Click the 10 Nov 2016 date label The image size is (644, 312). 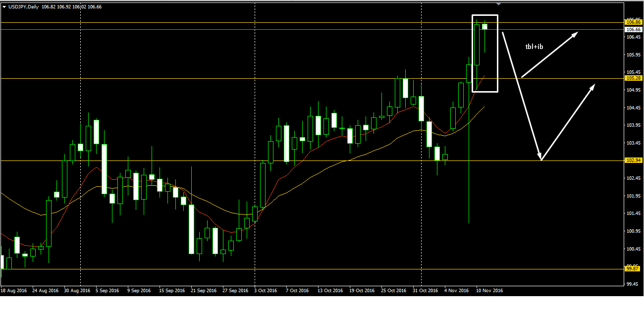[x=489, y=291]
